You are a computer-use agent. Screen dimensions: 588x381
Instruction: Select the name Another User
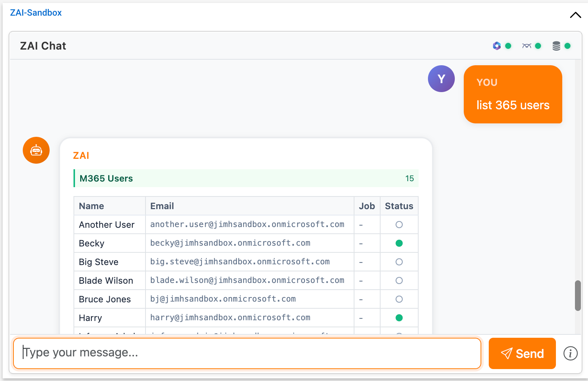click(x=107, y=225)
